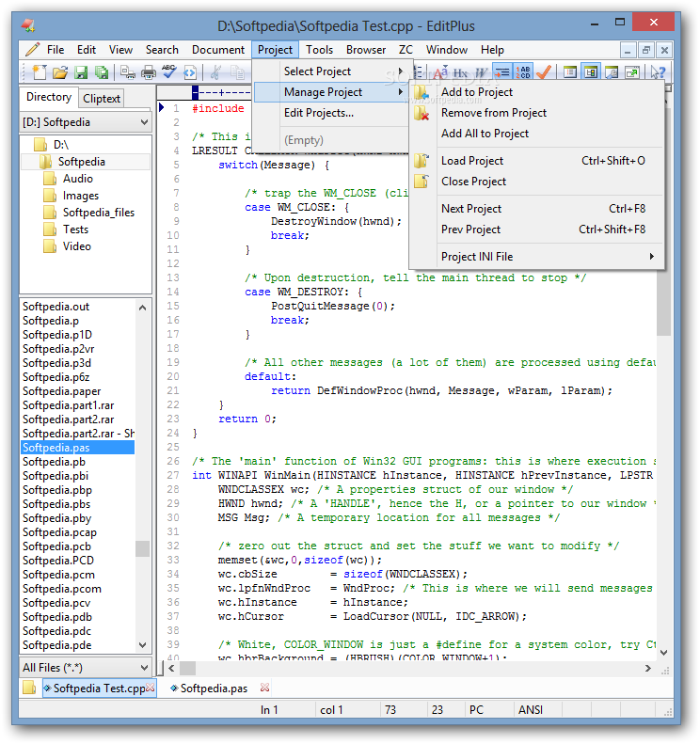Click the View in Browser icon
This screenshot has width=700, height=744.
tap(190, 72)
